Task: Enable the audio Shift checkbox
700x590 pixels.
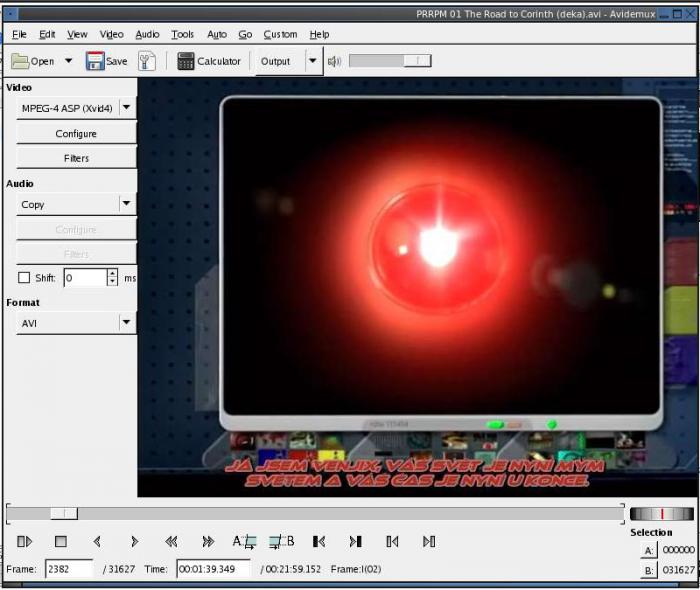Action: [x=24, y=278]
